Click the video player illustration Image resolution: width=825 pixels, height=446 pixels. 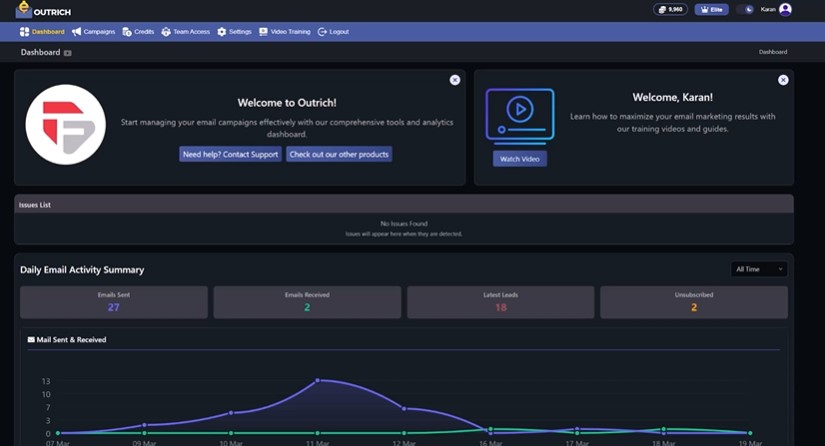coord(520,116)
